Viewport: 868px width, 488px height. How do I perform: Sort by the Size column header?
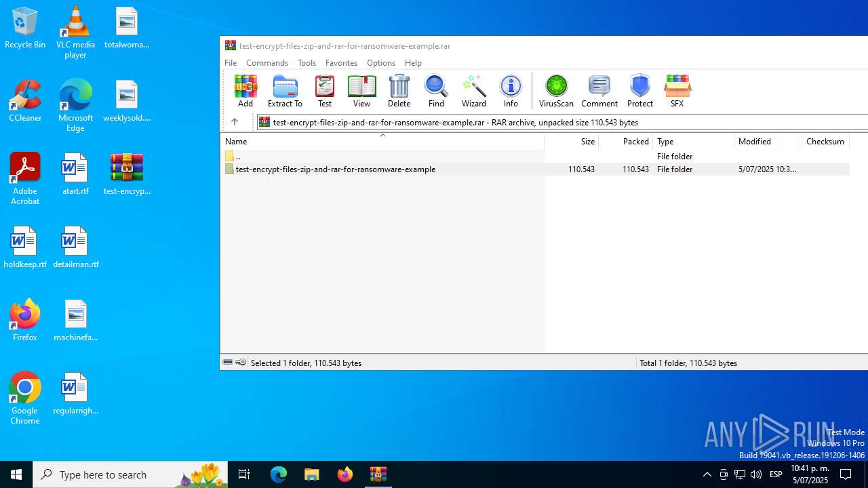pyautogui.click(x=572, y=141)
